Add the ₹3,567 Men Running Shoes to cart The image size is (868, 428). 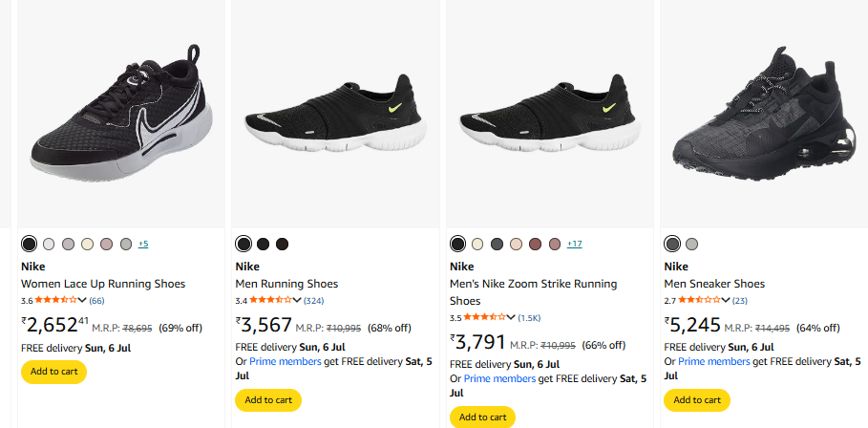click(267, 399)
